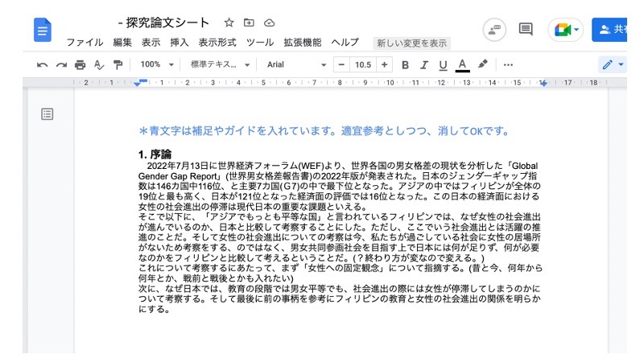Viewport: 644px width, 362px height.
Task: Open the ファイル menu
Action: 85,43
